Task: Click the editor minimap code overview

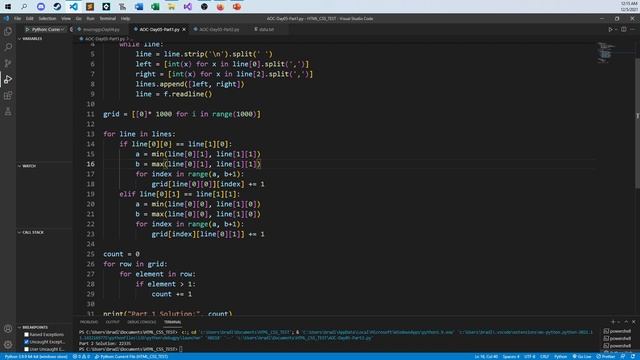Action: 605,52
